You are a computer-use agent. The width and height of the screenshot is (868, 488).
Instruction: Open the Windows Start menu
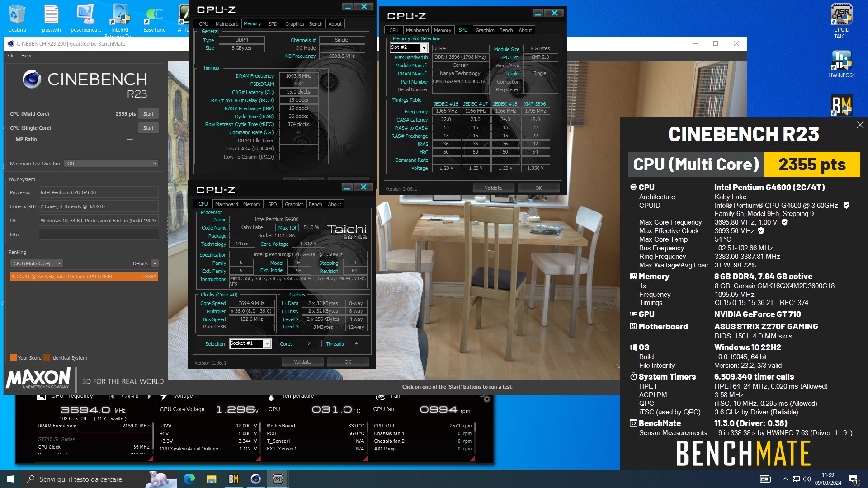click(11, 479)
